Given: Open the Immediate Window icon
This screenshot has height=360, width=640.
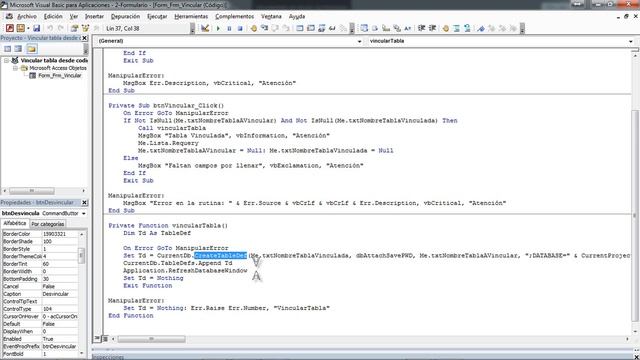Looking at the screenshot, I should click(x=311, y=28).
